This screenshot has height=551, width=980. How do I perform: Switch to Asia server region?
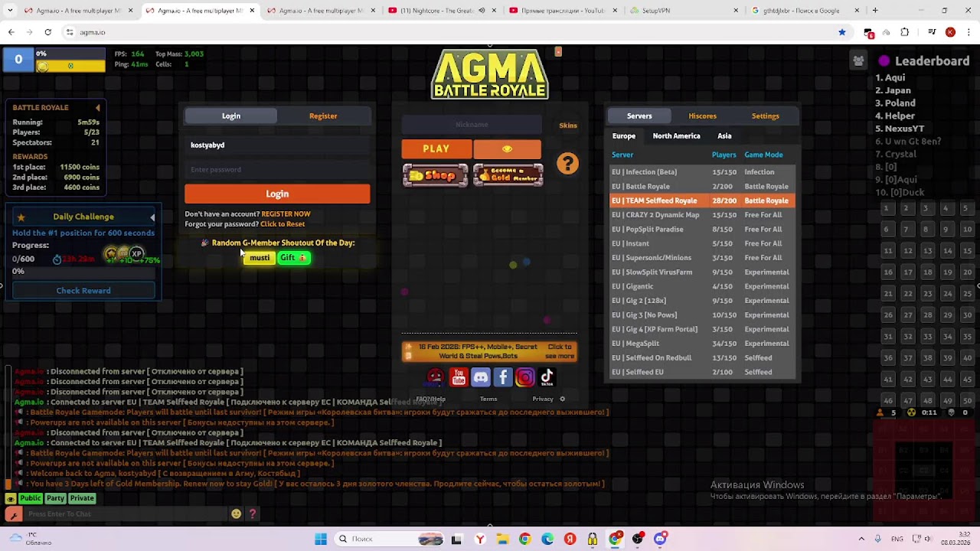[724, 136]
